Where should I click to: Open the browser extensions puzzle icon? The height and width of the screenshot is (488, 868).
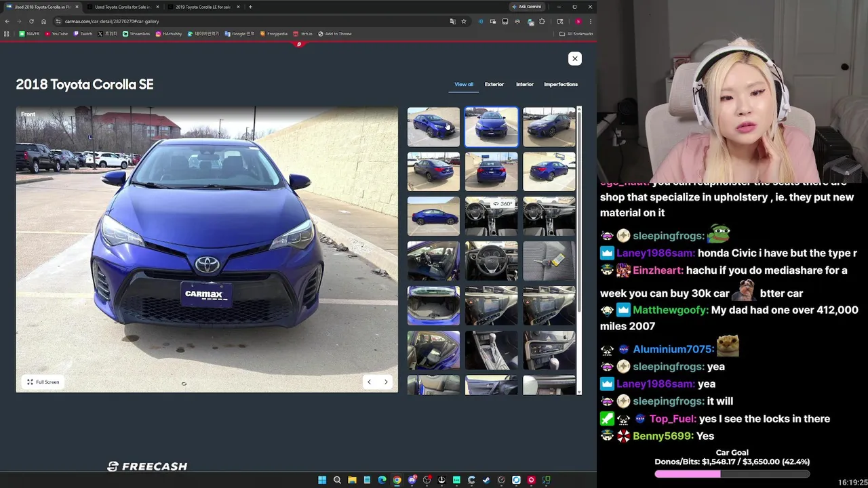click(x=542, y=21)
